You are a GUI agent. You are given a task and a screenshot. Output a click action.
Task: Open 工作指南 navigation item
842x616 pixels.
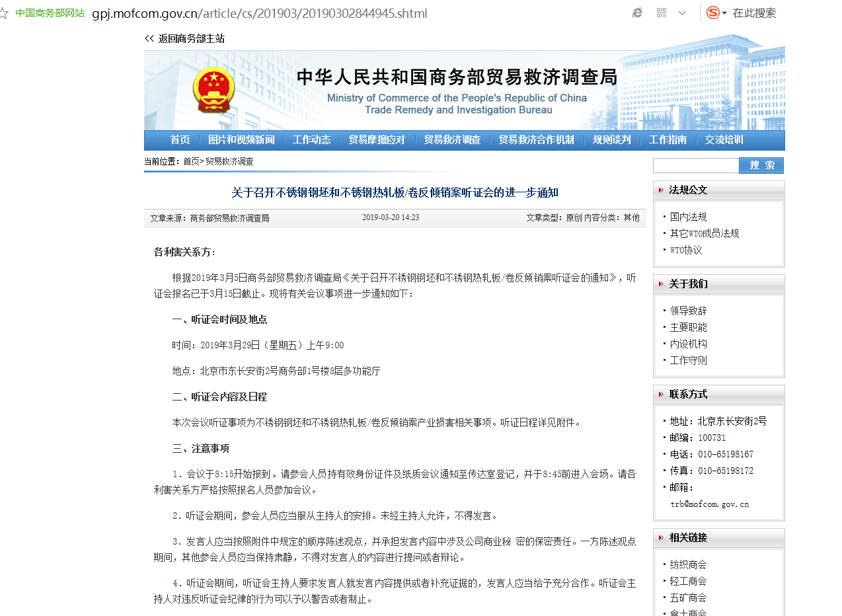pos(668,139)
